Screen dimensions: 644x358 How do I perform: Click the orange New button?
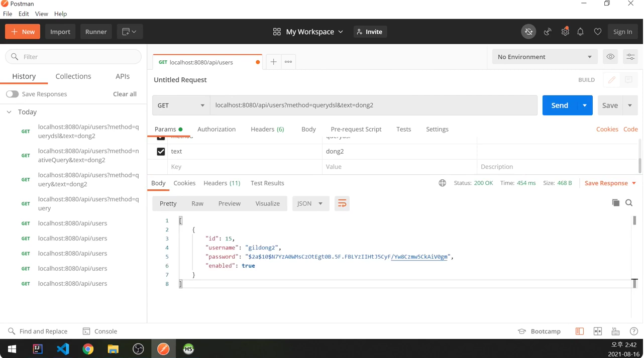pyautogui.click(x=23, y=32)
